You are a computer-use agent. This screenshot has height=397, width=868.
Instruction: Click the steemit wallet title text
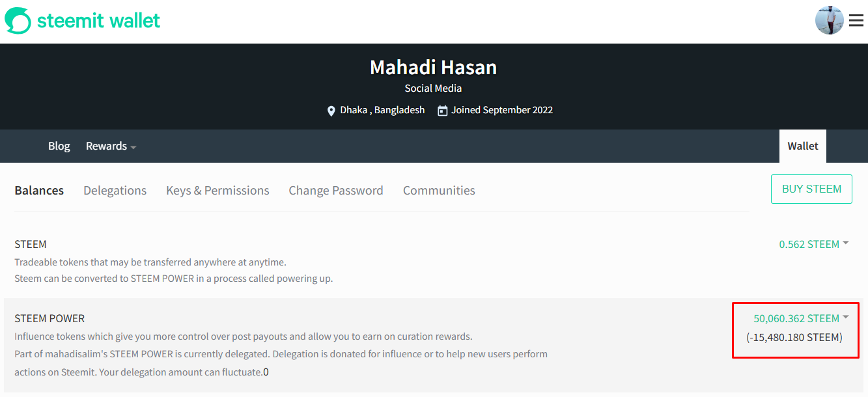(x=98, y=21)
